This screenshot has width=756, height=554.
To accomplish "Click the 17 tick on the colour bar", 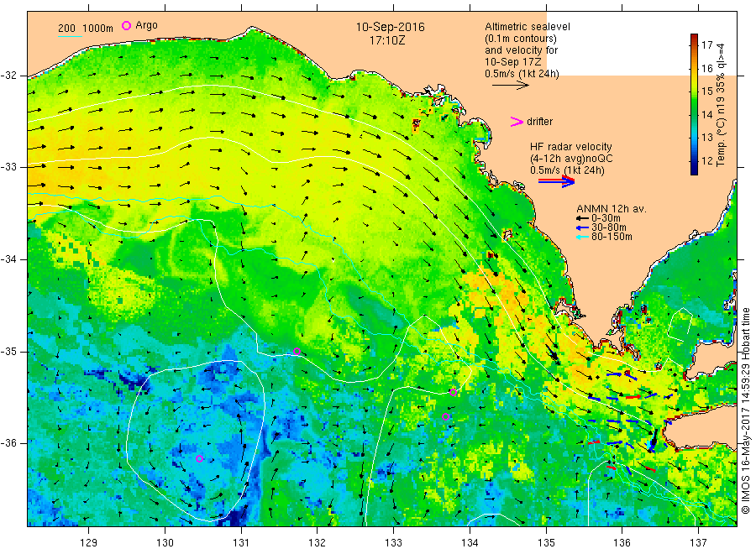I will [x=706, y=45].
